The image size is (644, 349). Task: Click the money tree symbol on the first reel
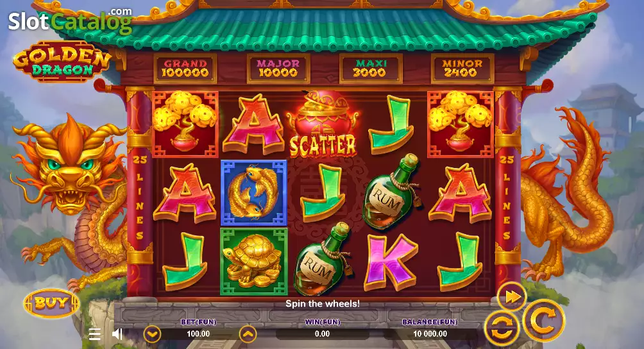coord(185,124)
